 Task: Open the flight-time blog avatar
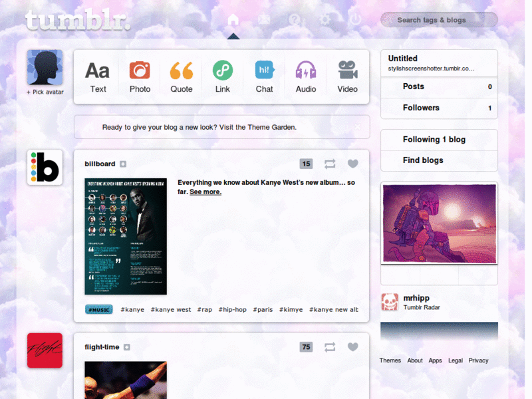tap(45, 350)
